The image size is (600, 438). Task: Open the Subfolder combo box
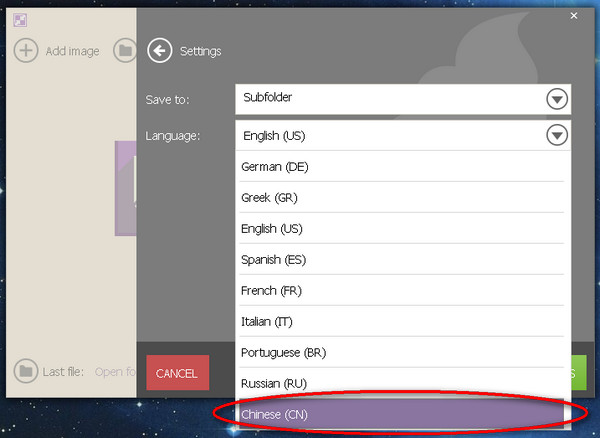(x=403, y=99)
